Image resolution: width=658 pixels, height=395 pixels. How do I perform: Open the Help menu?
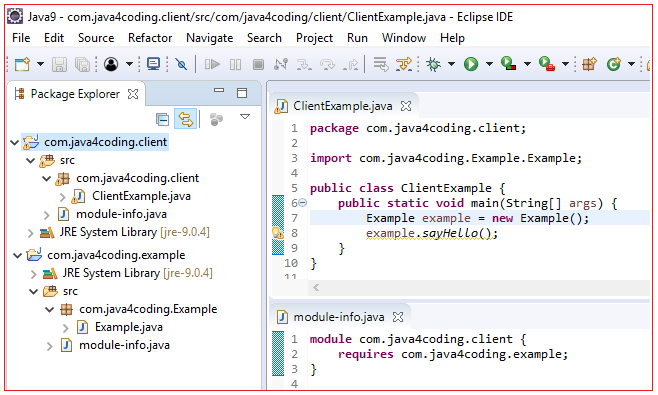point(452,38)
